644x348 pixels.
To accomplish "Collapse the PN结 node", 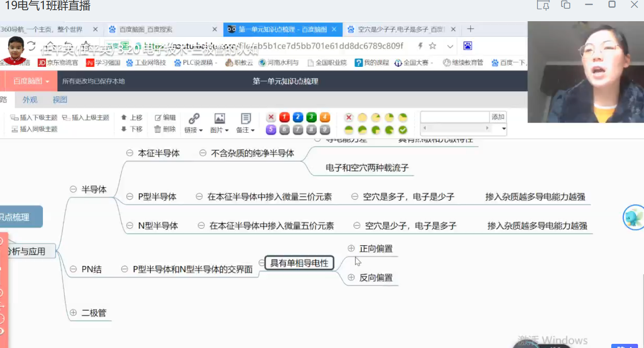I will pyautogui.click(x=73, y=269).
